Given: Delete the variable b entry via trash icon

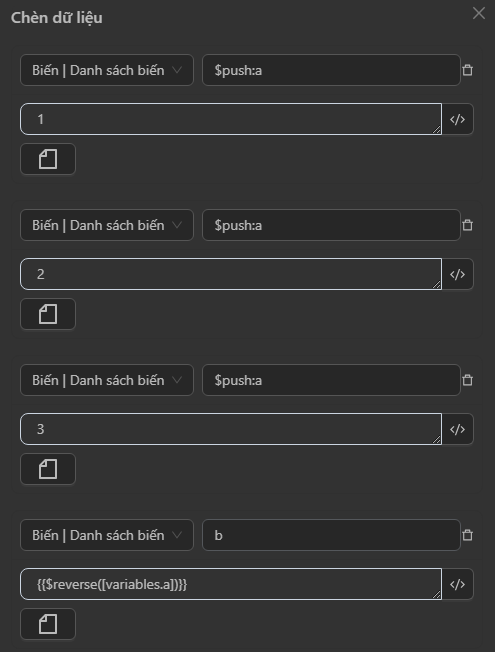Looking at the screenshot, I should (x=468, y=535).
